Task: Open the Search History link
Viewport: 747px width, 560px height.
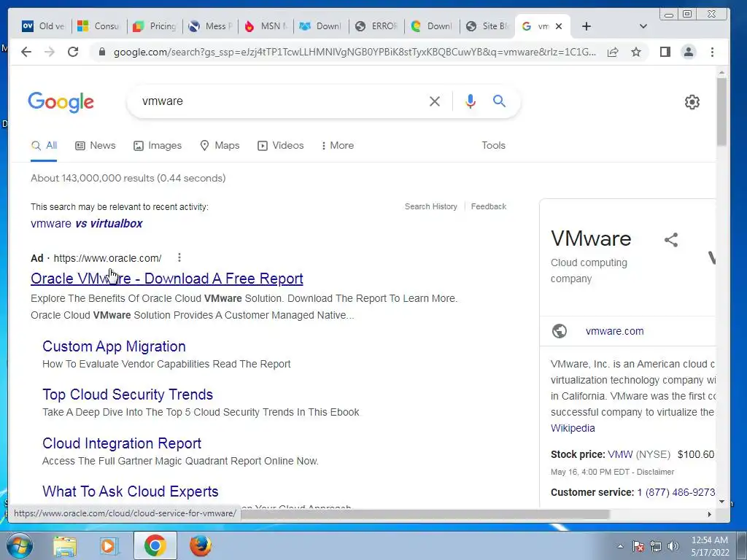Action: [430, 206]
